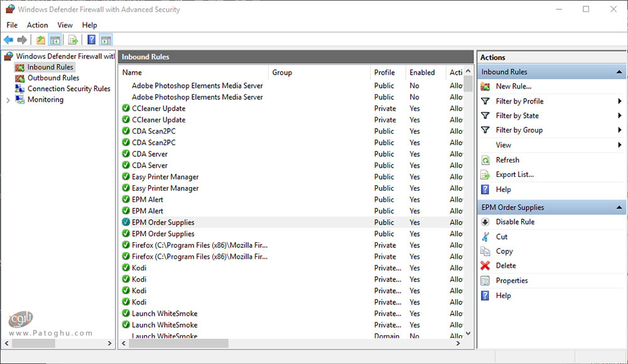Click the rules list vertical scrollbar down arrow
628x364 pixels.
click(468, 333)
